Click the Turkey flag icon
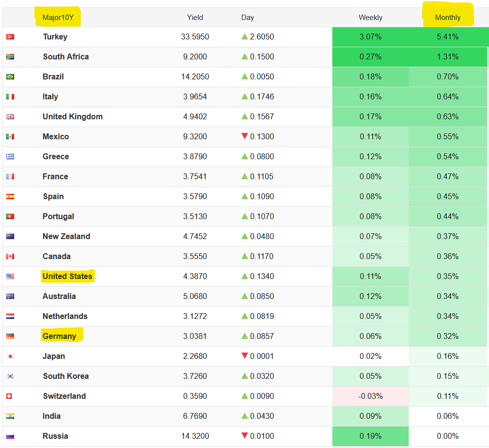 [10, 37]
